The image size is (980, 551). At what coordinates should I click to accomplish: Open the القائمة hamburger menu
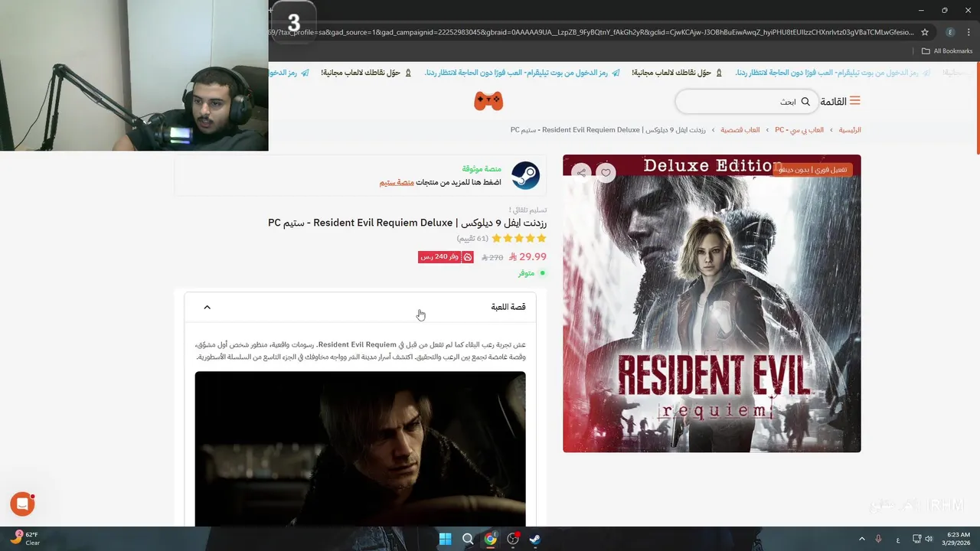pyautogui.click(x=841, y=101)
